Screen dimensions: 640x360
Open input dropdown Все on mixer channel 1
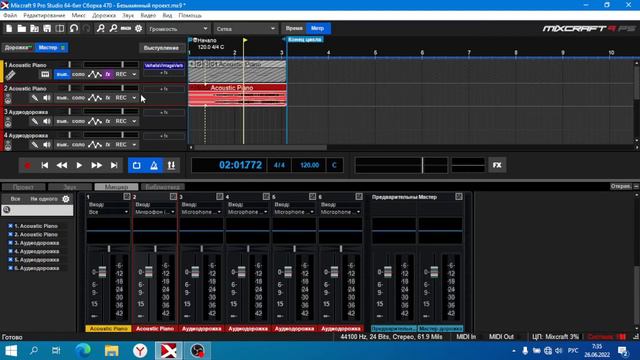coord(108,212)
